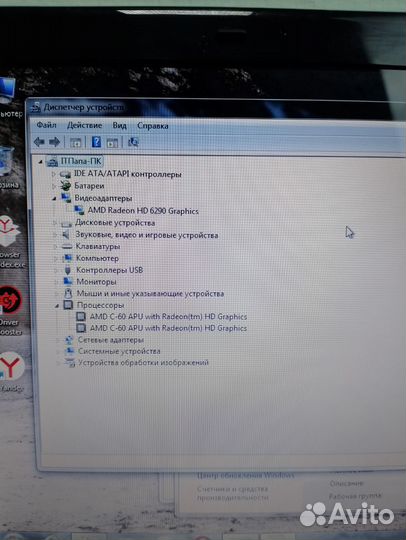The image size is (406, 540).
Task: Click the Диспетчер устройств title bar icon
Action: [35, 108]
